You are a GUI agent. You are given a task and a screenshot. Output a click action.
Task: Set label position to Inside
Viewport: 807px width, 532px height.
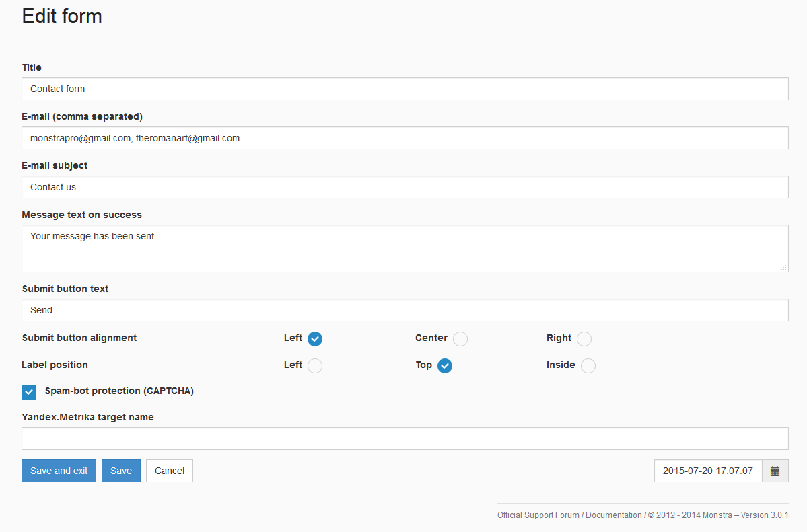click(x=588, y=366)
